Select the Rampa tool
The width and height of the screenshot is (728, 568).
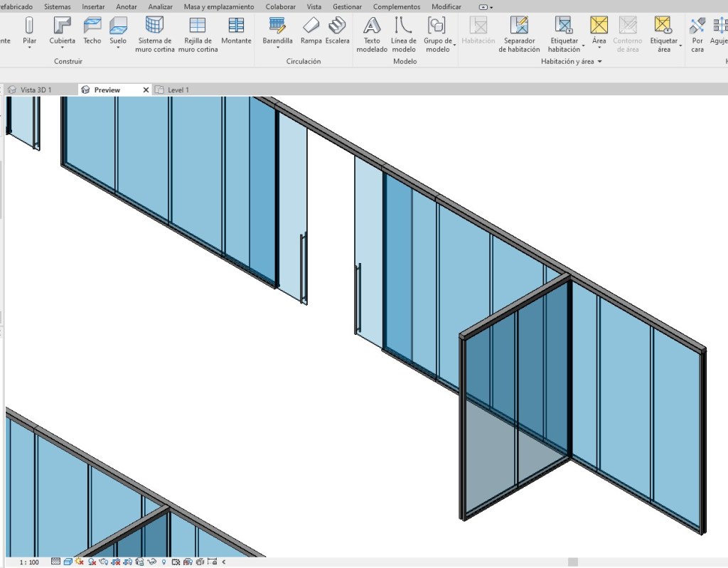coord(311,31)
